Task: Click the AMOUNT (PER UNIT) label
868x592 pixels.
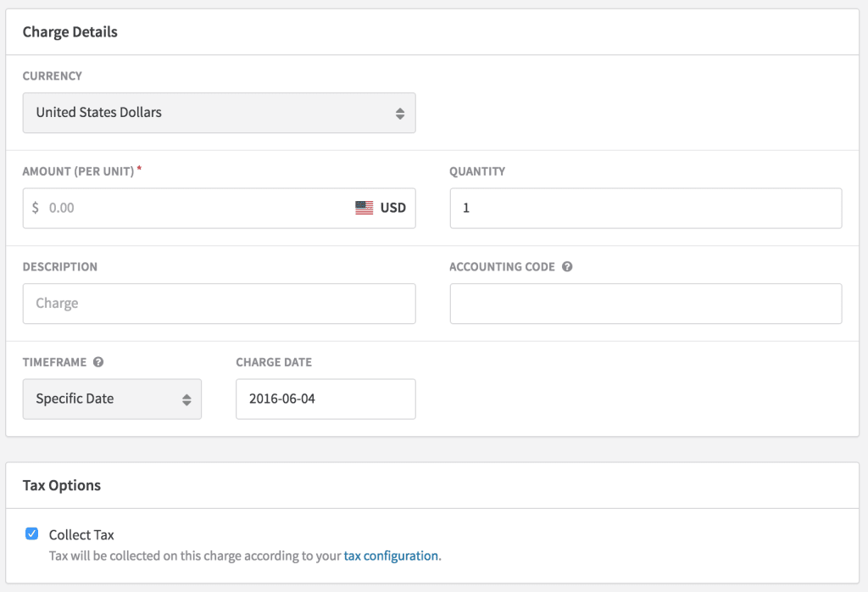Action: pos(78,171)
